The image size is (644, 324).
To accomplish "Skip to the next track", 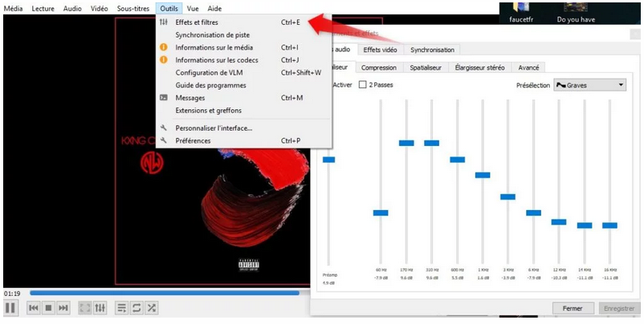I will click(63, 307).
